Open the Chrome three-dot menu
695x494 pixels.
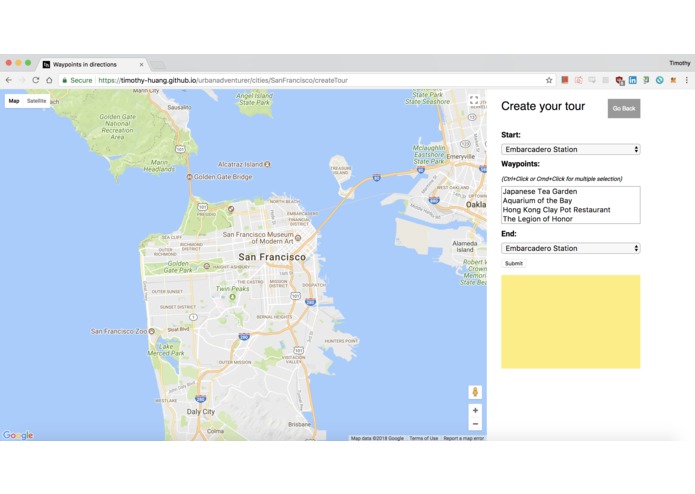coord(687,80)
